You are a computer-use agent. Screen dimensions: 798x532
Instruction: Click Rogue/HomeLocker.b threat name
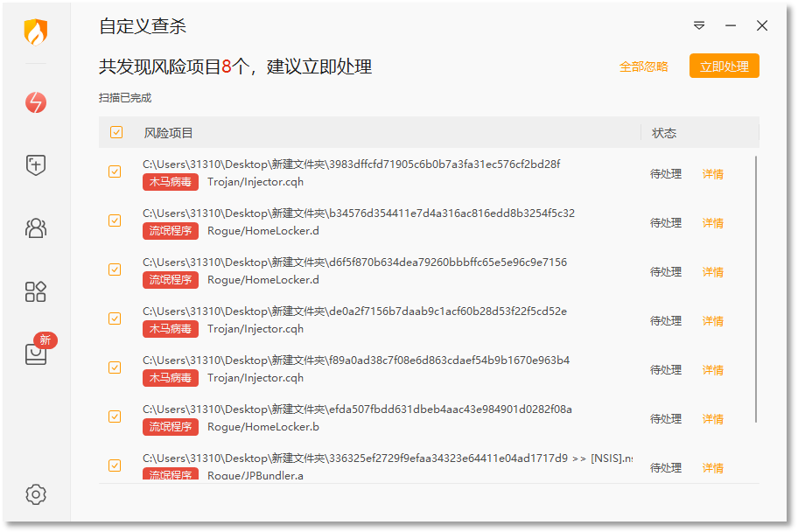click(263, 427)
